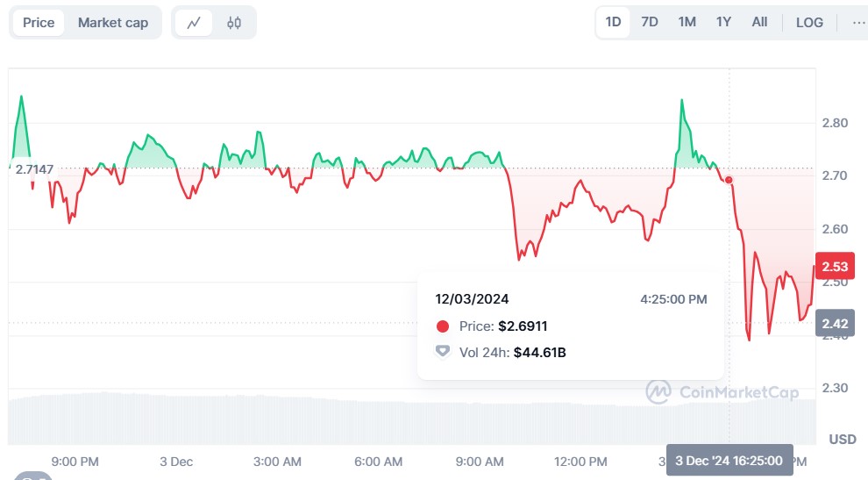The height and width of the screenshot is (480, 868).
Task: Click the 3 Dec '24 16:25:00 time label
Action: click(729, 460)
